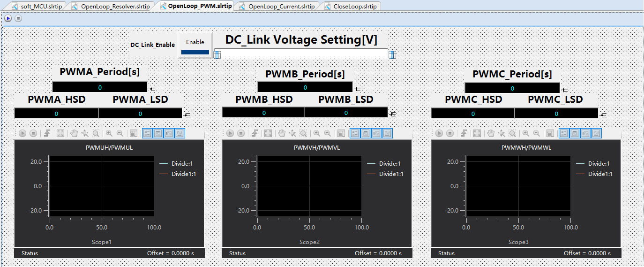Open the data table icon in Scope2
The image size is (644, 267).
[341, 133]
